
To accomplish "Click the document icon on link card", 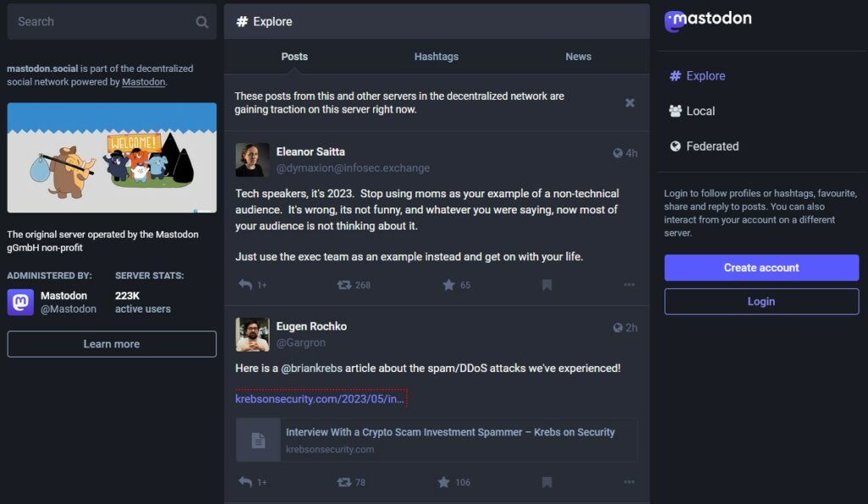I will coord(259,440).
